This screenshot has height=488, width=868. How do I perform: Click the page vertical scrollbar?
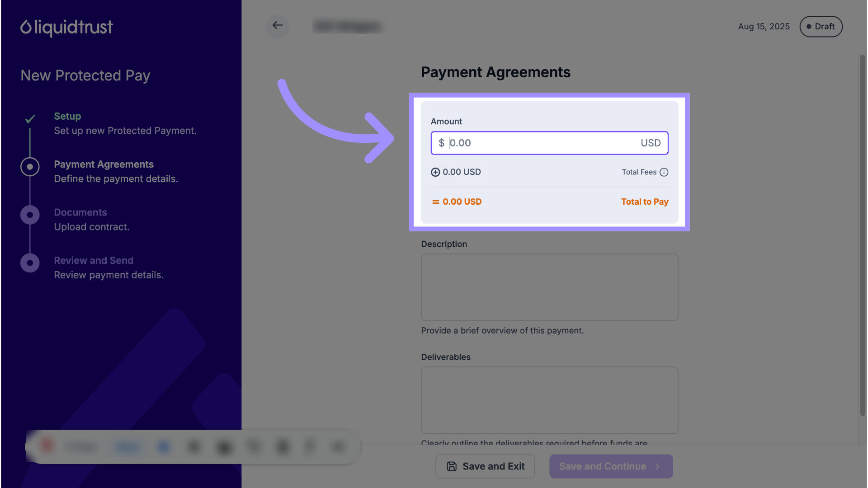click(863, 235)
